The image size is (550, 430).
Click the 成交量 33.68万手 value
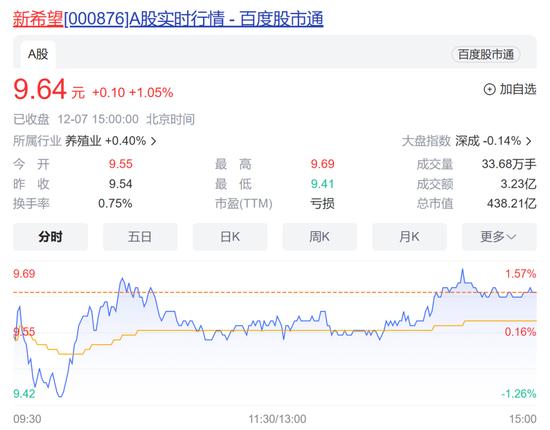509,164
